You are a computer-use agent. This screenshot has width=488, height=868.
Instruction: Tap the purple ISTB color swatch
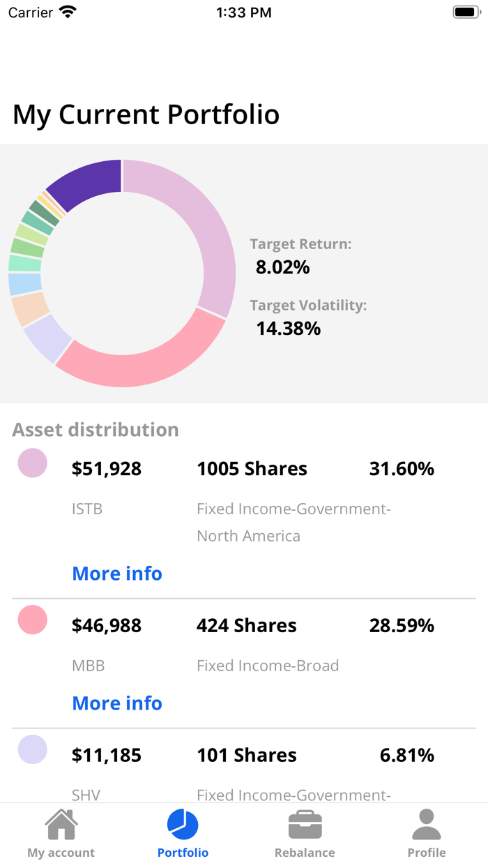click(x=32, y=463)
